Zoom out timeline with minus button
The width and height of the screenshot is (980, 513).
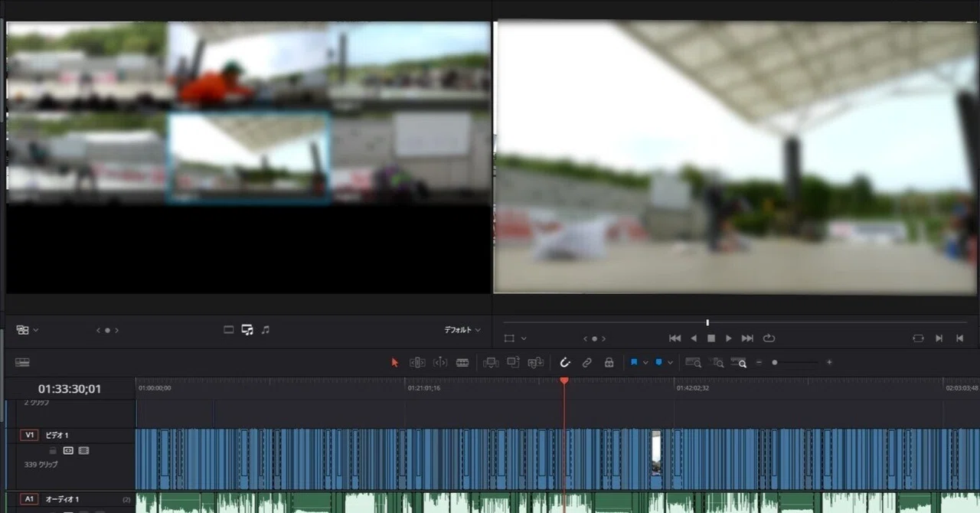coord(759,362)
